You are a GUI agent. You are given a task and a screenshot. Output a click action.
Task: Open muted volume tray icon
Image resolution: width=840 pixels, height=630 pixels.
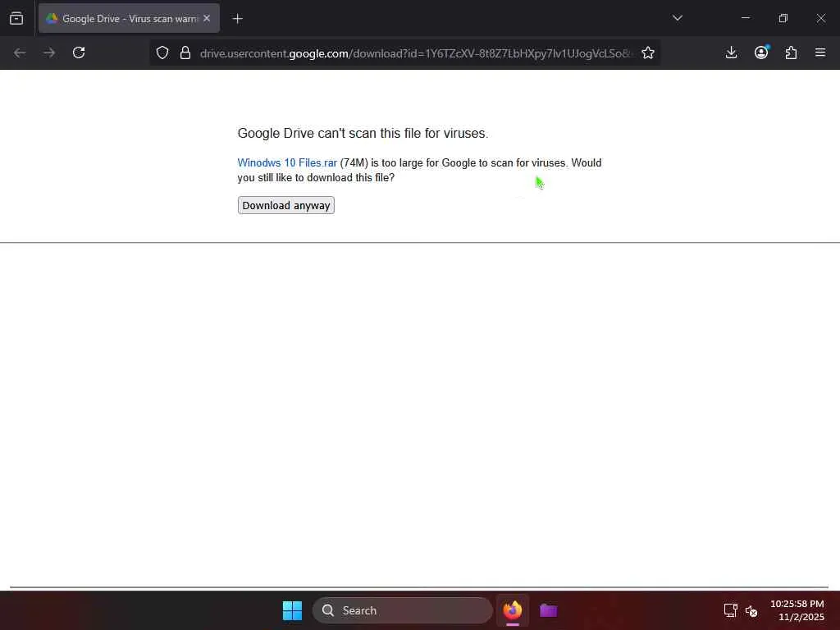coord(751,610)
